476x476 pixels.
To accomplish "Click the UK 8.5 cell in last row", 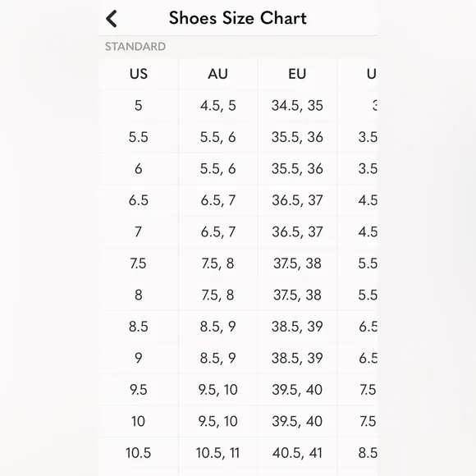I will pos(358,453).
